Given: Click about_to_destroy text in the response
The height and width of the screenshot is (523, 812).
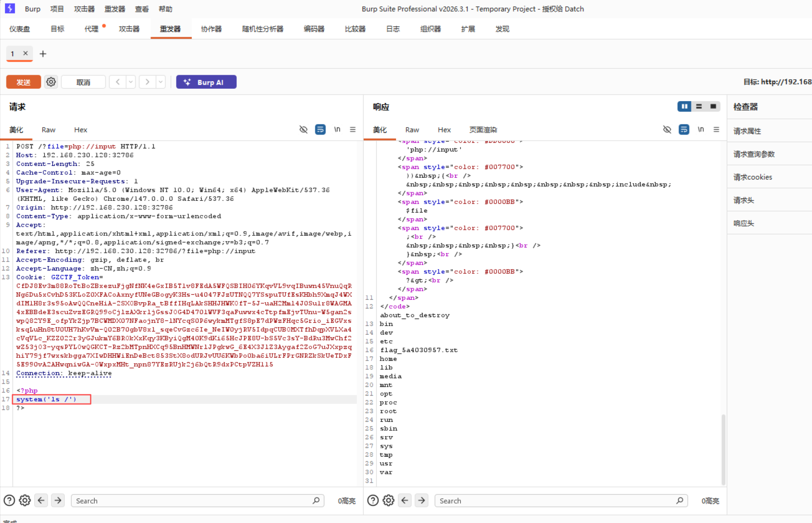Looking at the screenshot, I should [x=414, y=315].
